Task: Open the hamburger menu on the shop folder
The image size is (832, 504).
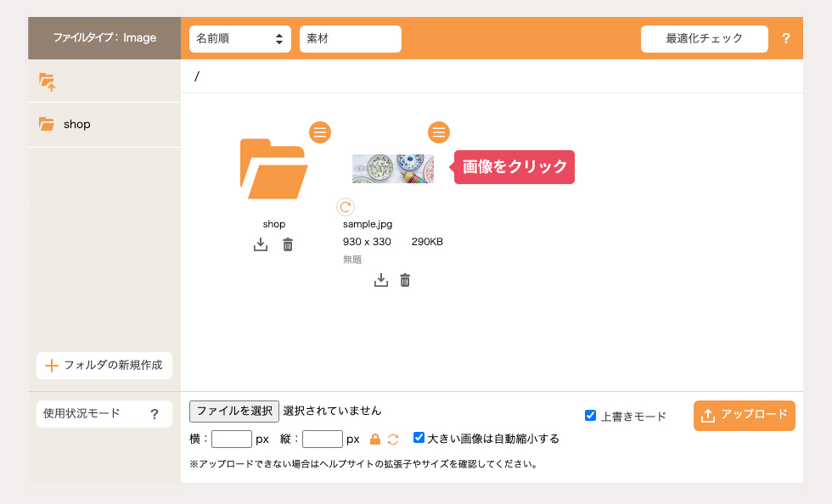Action: (320, 132)
